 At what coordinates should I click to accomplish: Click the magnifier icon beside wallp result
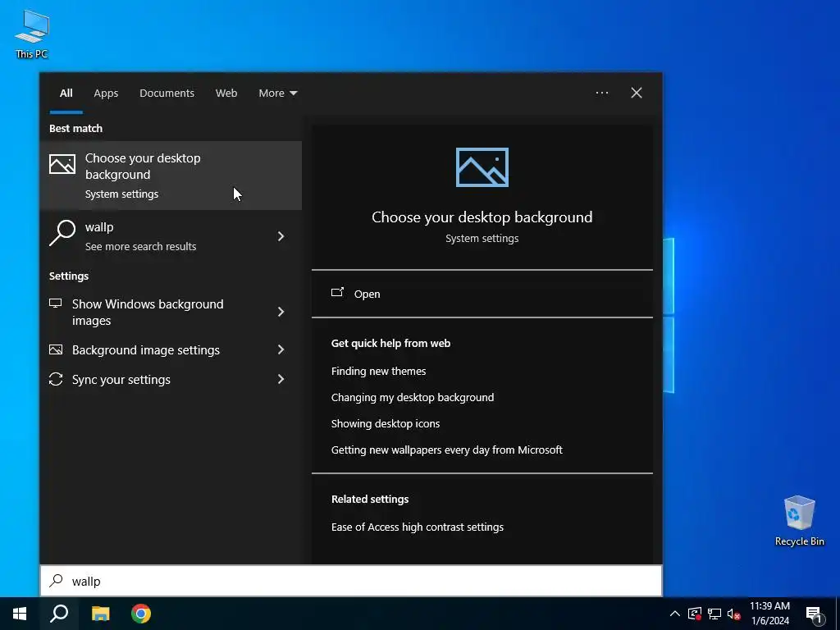pyautogui.click(x=62, y=233)
